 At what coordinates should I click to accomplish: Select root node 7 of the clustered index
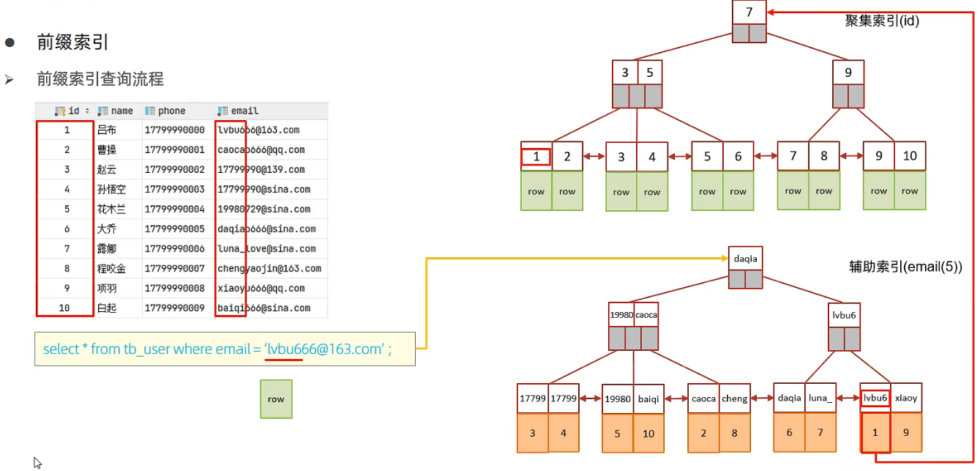coord(749,13)
